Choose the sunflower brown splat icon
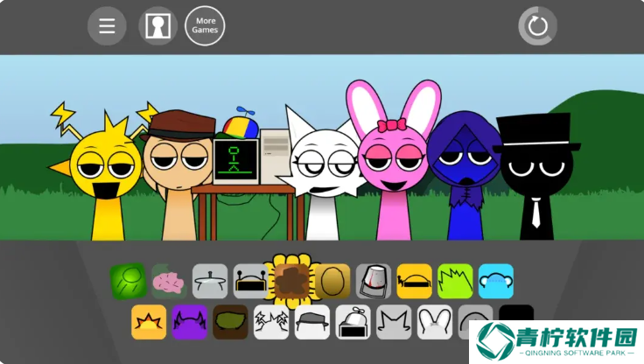Image resolution: width=644 pixels, height=364 pixels. pyautogui.click(x=291, y=282)
